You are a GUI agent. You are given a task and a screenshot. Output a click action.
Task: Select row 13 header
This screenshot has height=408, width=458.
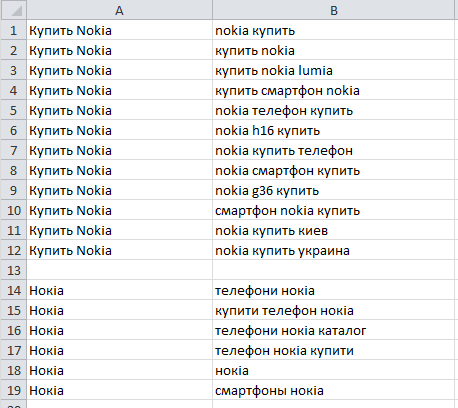coord(13,270)
